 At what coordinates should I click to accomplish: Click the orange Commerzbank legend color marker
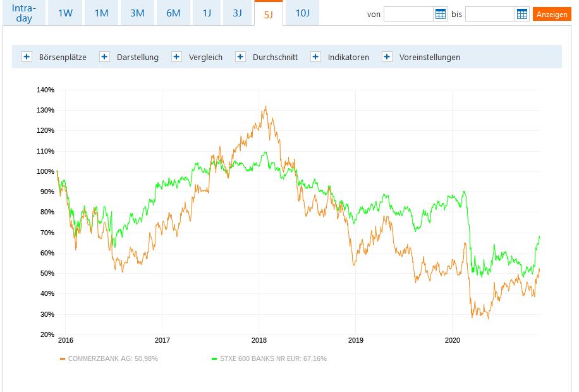[x=63, y=359]
